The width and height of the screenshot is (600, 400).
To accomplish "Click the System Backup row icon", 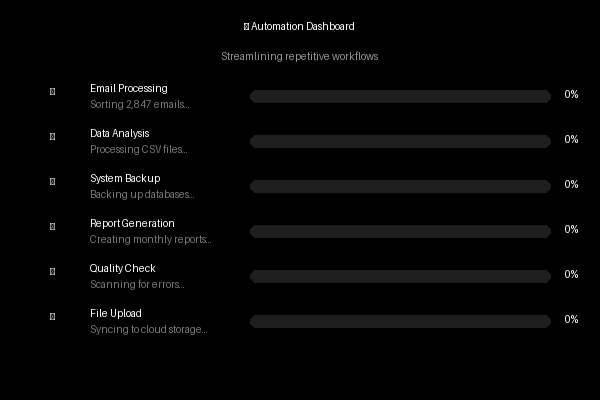I will (x=52, y=182).
